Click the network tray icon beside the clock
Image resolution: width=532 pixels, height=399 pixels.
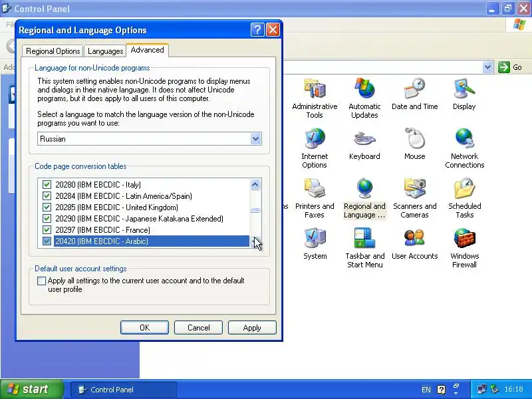pos(481,389)
